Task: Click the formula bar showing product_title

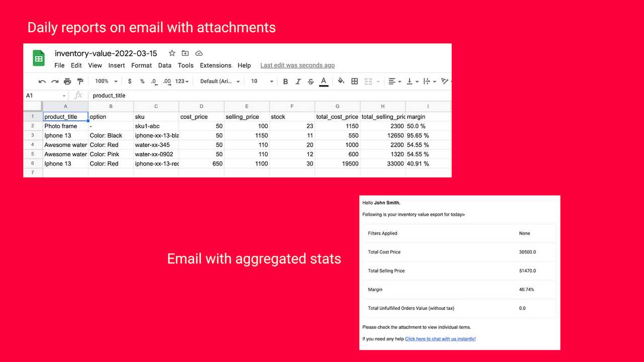Action: point(271,96)
